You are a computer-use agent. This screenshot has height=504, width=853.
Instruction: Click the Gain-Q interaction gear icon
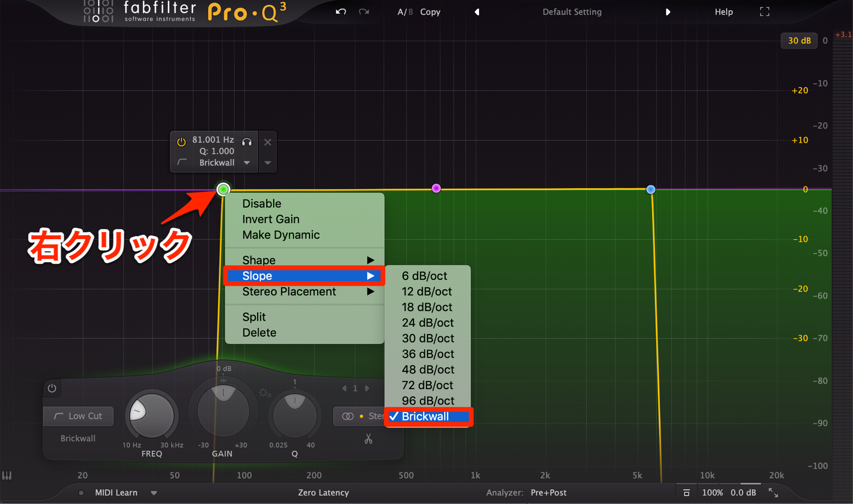(x=264, y=393)
